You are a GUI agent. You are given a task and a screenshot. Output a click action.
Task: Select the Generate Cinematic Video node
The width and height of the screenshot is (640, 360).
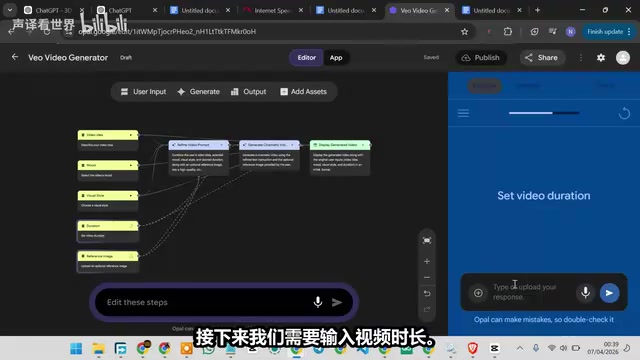pyautogui.click(x=269, y=156)
